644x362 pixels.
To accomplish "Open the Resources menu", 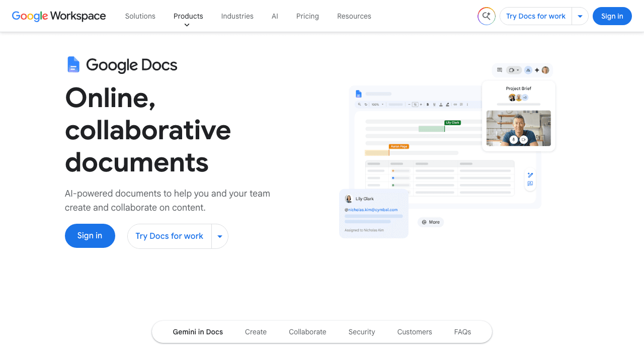I will [354, 16].
